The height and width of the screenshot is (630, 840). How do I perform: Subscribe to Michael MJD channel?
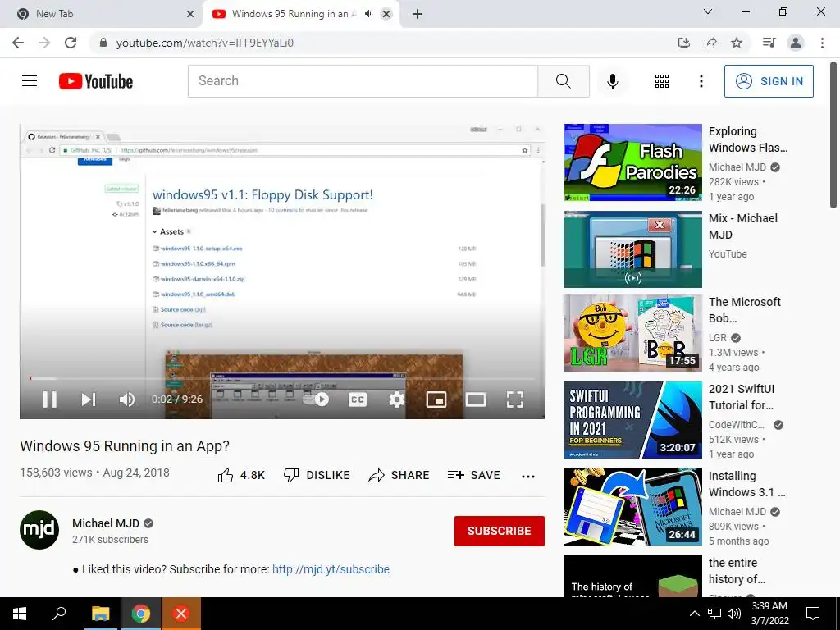tap(500, 531)
